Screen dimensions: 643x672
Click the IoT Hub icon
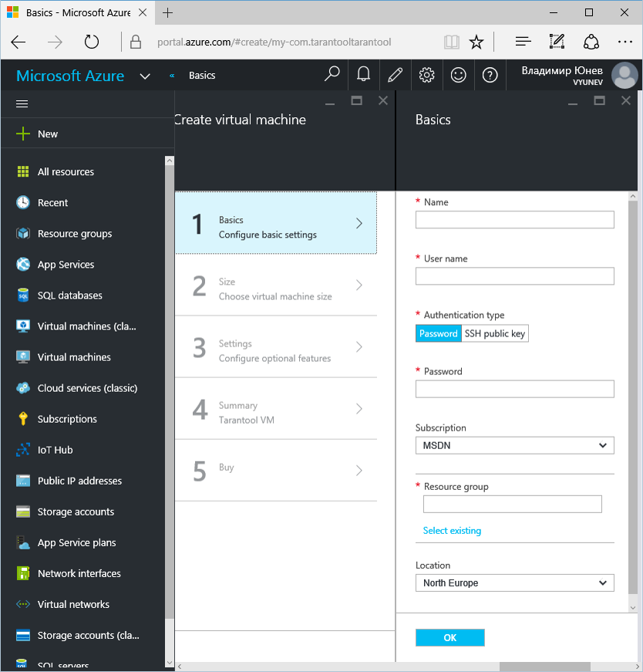click(22, 450)
